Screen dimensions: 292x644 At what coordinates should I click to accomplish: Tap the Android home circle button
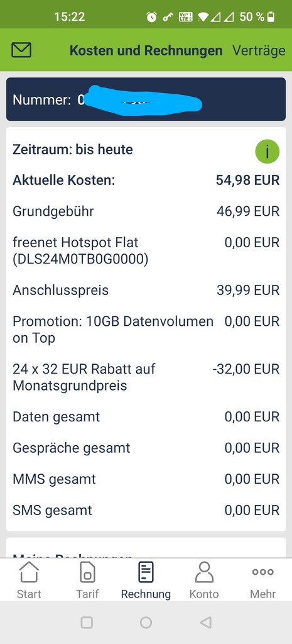(x=146, y=623)
